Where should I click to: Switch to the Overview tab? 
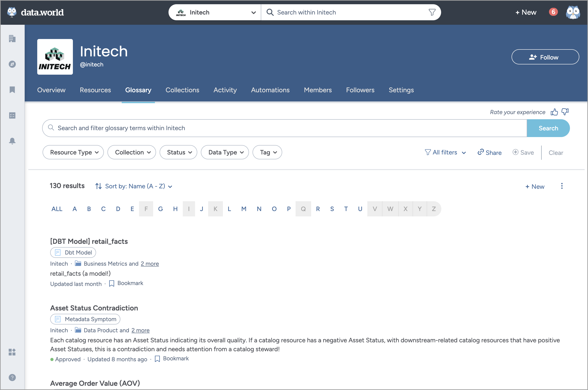pos(51,90)
